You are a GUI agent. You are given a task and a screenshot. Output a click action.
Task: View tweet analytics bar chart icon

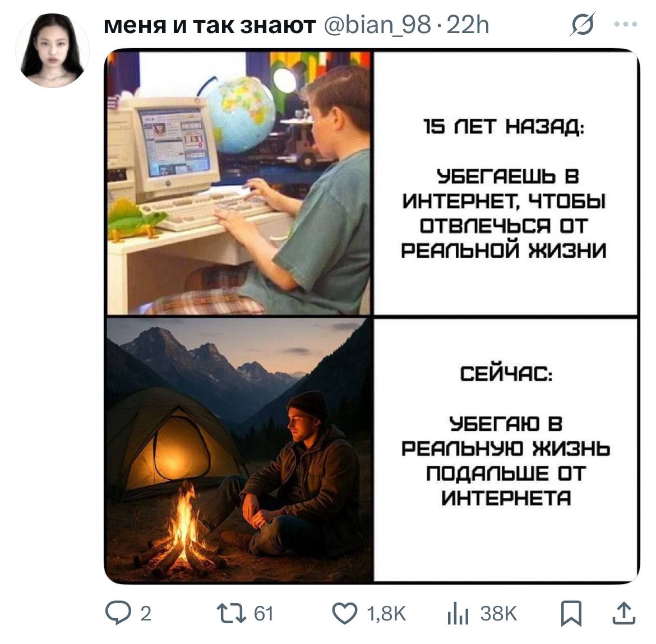click(458, 614)
